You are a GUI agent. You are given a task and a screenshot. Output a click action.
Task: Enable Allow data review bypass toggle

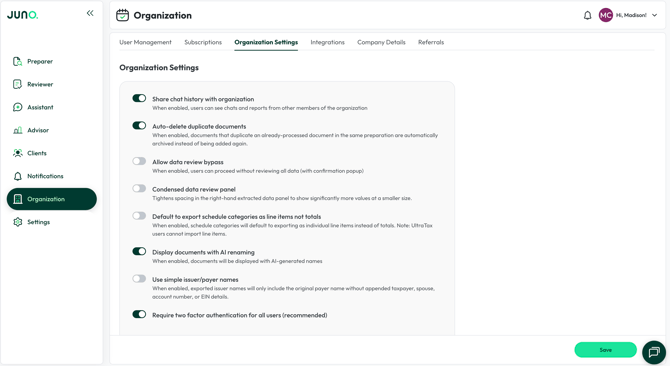point(139,161)
